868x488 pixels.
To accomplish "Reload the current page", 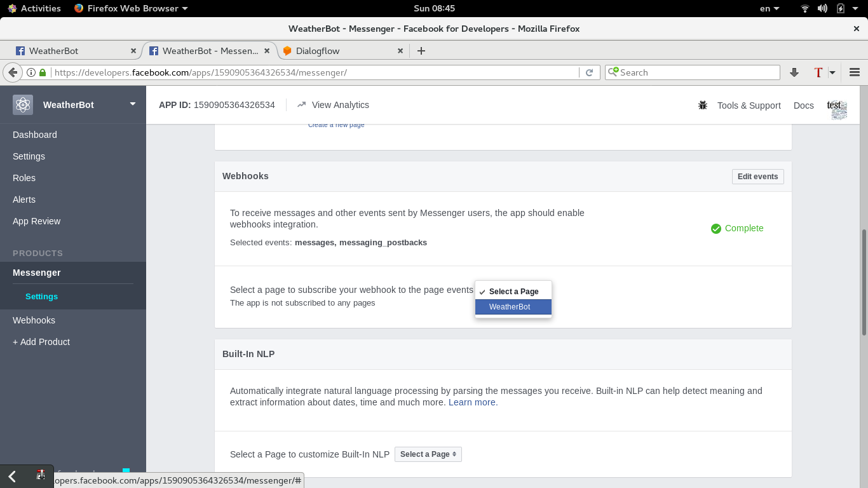I will click(589, 72).
